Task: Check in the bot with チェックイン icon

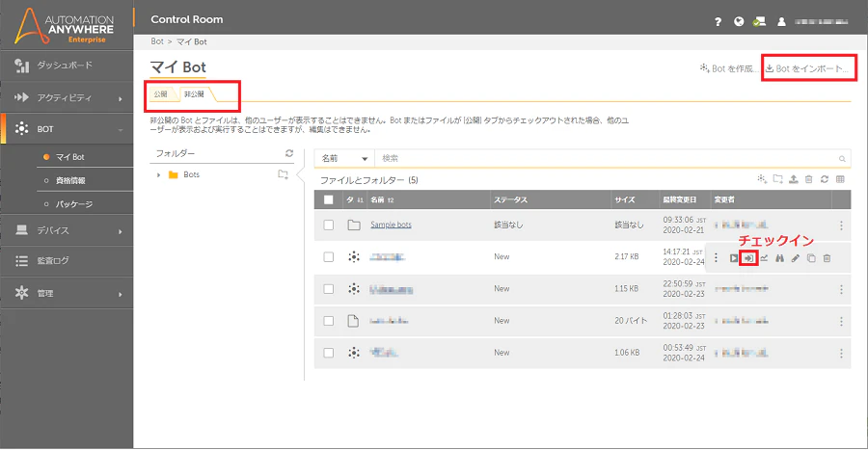Action: click(748, 258)
